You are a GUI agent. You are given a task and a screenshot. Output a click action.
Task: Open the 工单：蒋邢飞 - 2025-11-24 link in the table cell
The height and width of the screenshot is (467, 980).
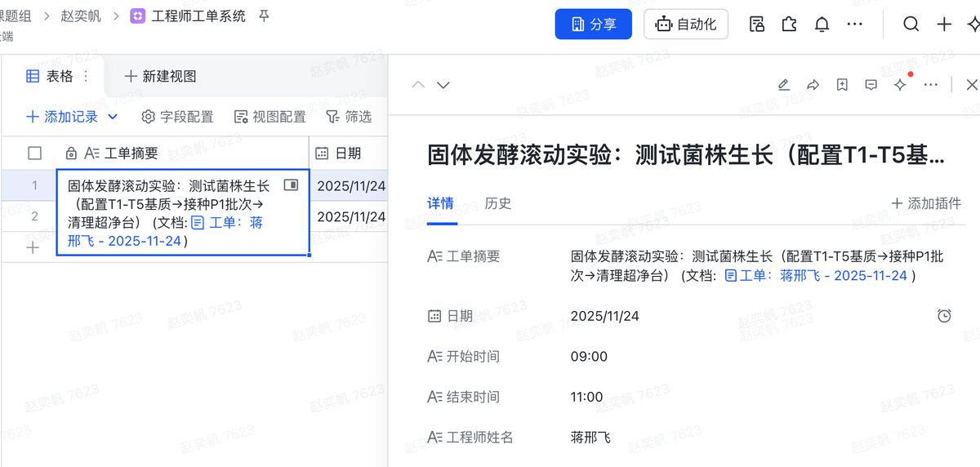(165, 232)
